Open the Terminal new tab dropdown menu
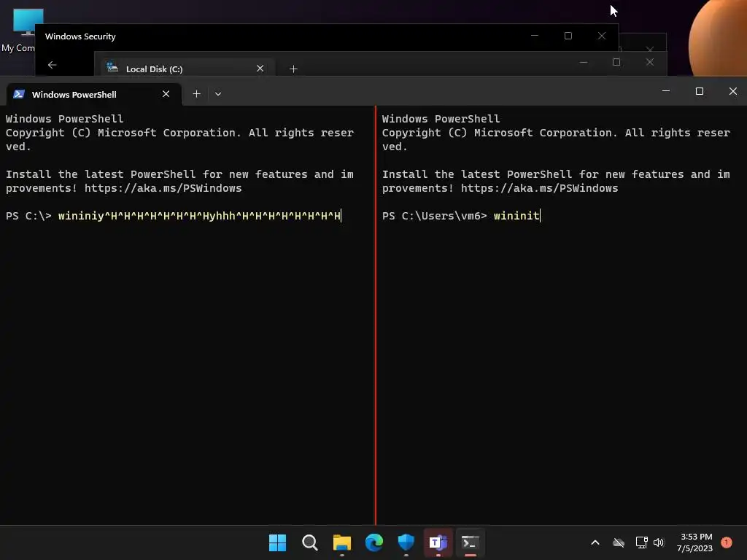Screen dimensions: 747x560 pyautogui.click(x=218, y=94)
